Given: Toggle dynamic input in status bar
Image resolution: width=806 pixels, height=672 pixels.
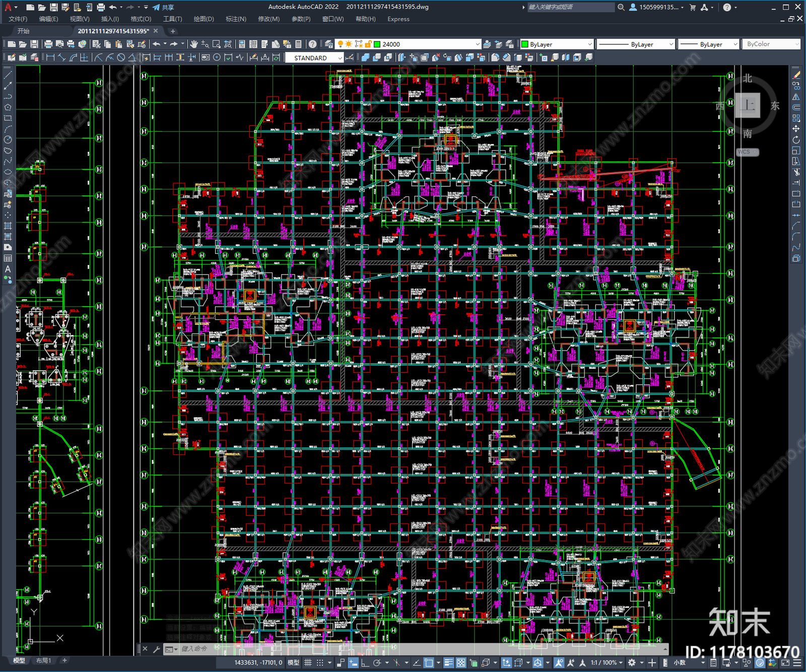Looking at the screenshot, I should [353, 663].
